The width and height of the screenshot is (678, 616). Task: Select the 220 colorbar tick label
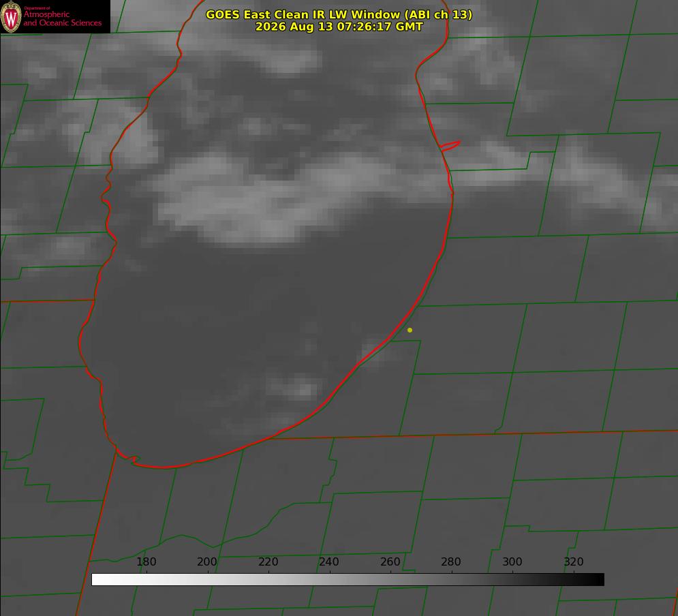click(x=268, y=561)
